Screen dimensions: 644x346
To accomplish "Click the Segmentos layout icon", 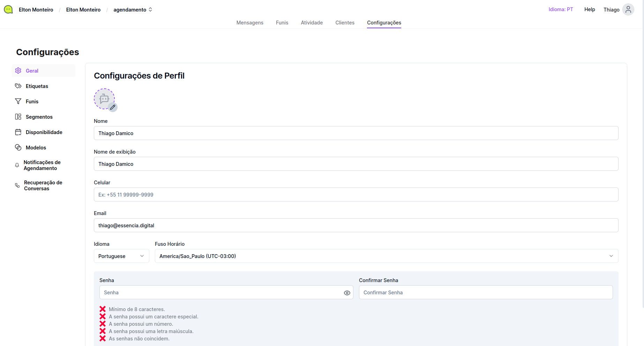I will tap(18, 117).
